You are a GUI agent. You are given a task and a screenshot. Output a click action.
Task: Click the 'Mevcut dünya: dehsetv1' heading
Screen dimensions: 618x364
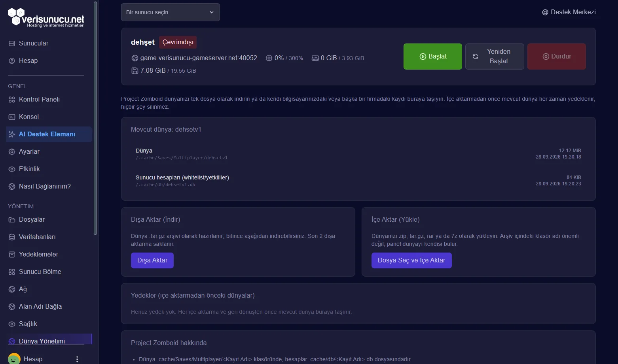[x=166, y=130]
